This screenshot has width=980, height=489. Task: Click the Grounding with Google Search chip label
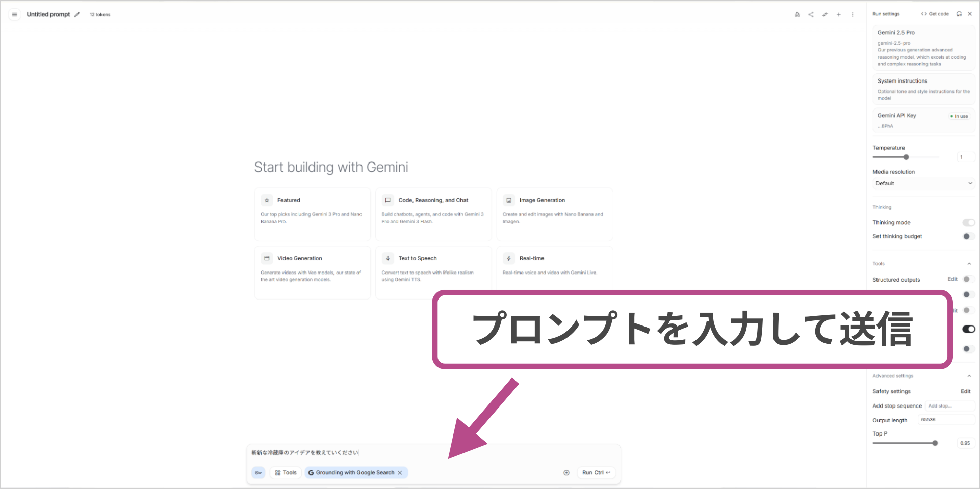click(355, 473)
